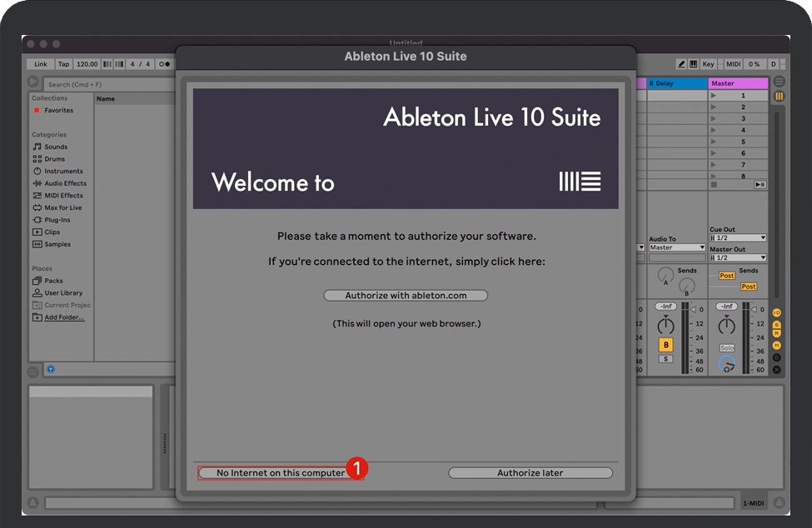This screenshot has height=528, width=812.
Task: Open the Plug-Ins category
Action: click(57, 220)
